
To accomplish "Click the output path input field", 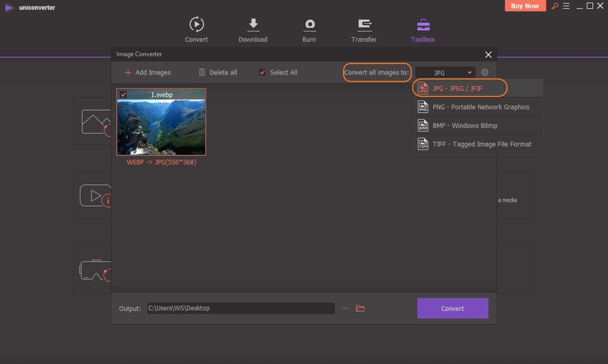I will (240, 308).
